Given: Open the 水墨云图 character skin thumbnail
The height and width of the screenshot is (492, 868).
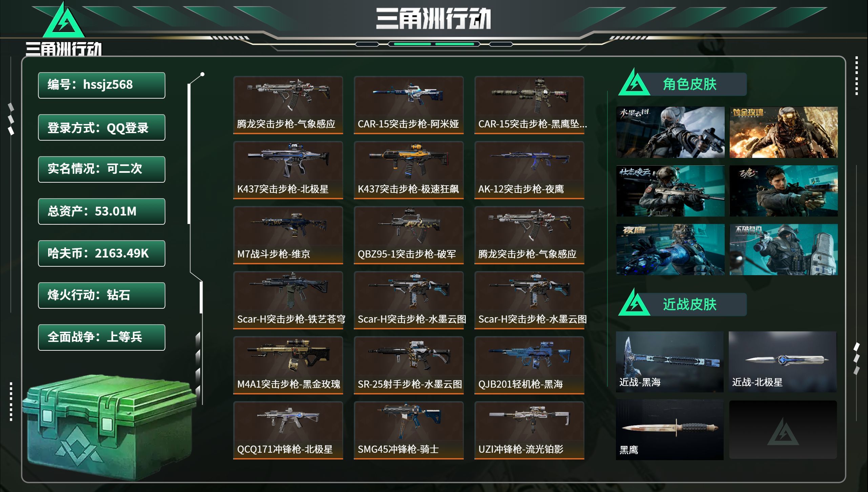Looking at the screenshot, I should tap(670, 132).
